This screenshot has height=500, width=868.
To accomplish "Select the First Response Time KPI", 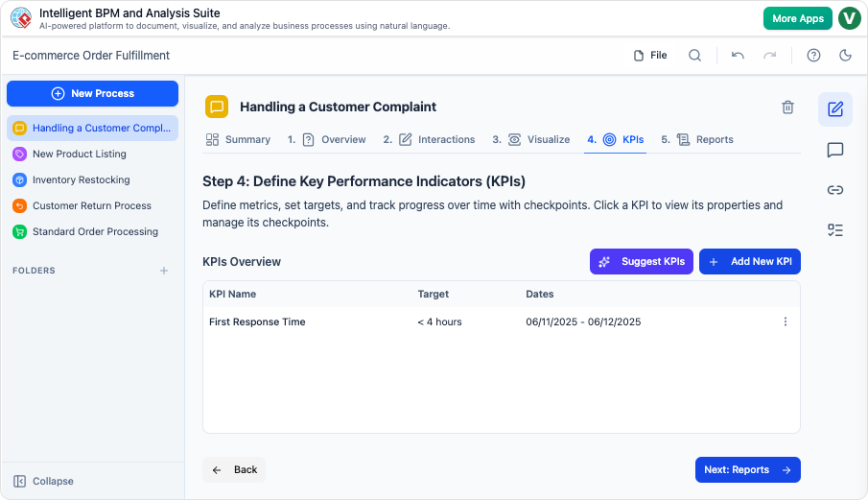I will click(x=257, y=321).
